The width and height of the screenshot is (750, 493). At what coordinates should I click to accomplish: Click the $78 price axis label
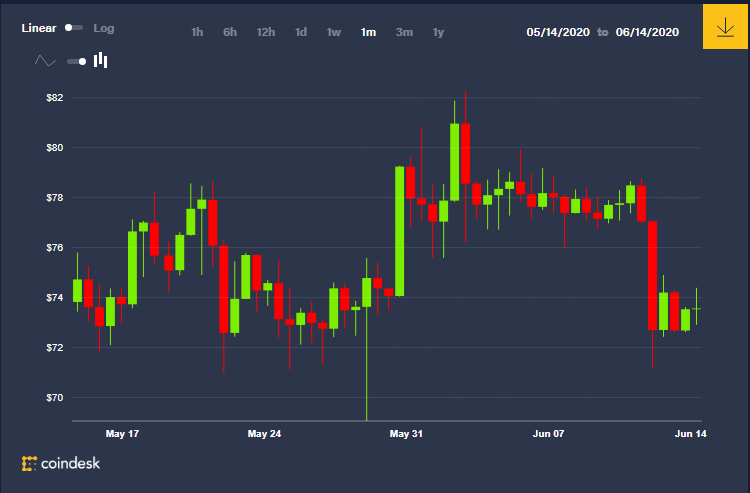(x=55, y=197)
